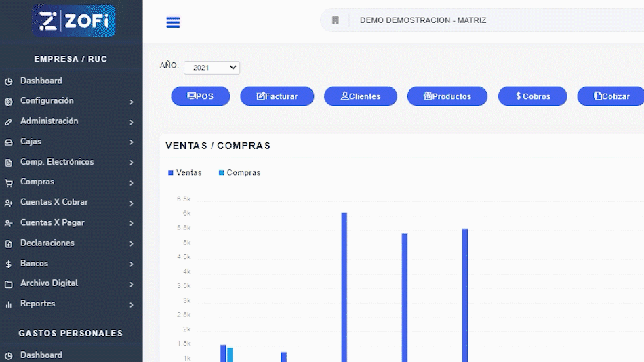Click the ZOFI logo
The width and height of the screenshot is (644, 362).
point(73,21)
